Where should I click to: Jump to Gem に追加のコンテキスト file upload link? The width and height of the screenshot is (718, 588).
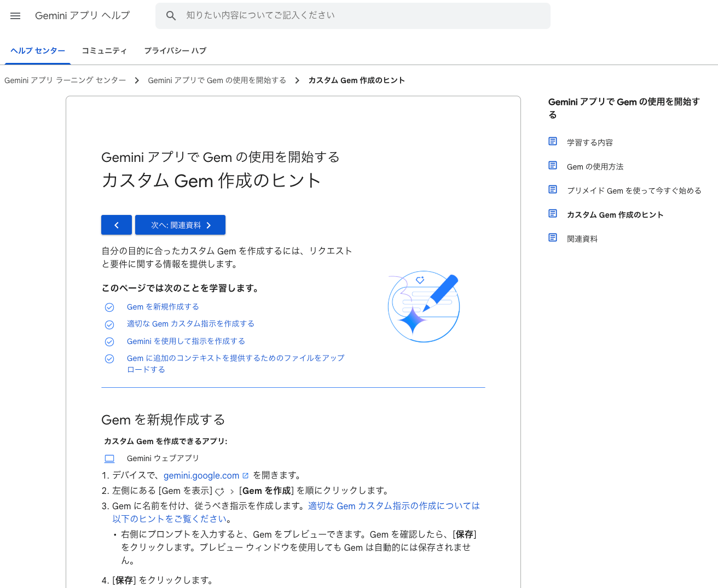236,364
